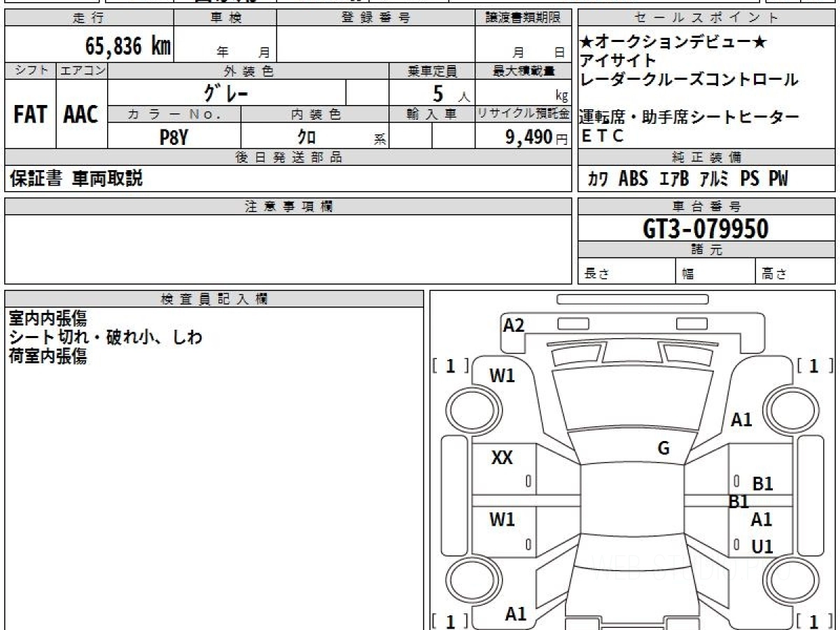
Task: Click the カワ equipment code
Action: tap(598, 179)
